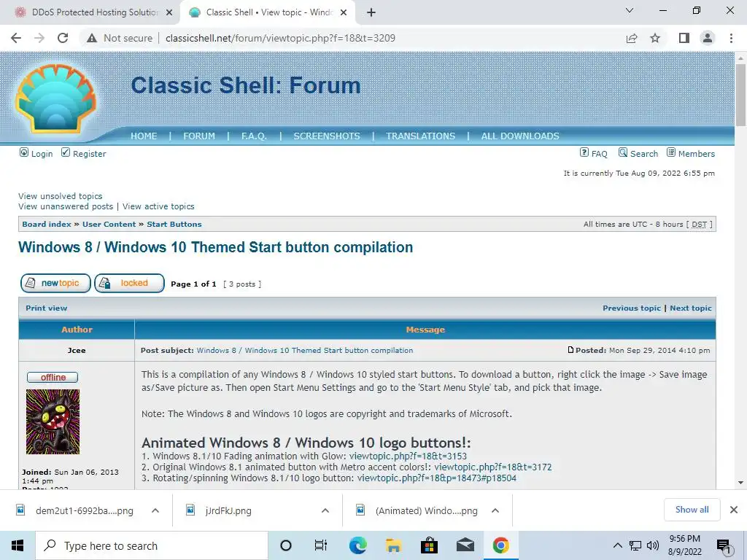Open Microsoft Store from the taskbar
The width and height of the screenshot is (747, 560).
(429, 545)
